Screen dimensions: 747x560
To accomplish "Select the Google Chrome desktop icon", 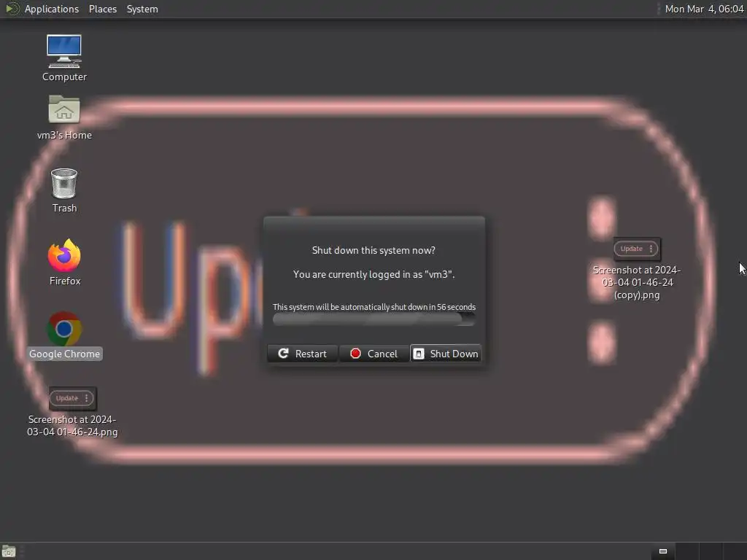I will click(x=64, y=329).
